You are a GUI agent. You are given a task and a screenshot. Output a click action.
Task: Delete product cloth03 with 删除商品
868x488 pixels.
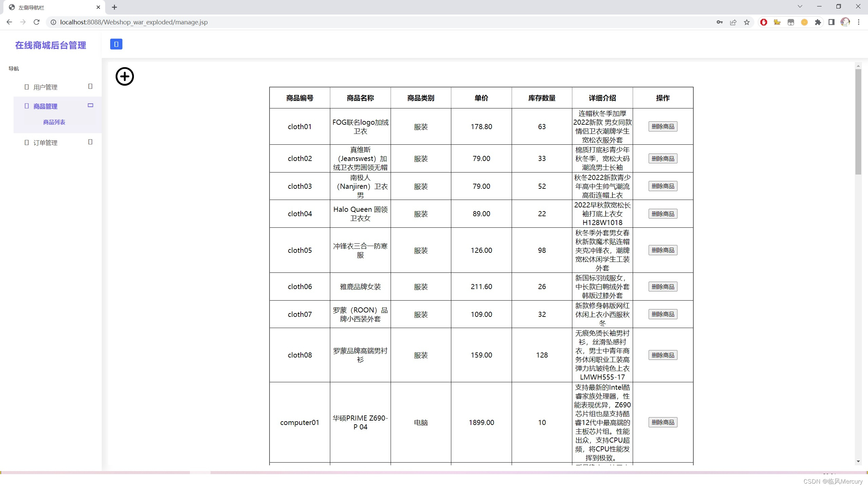coord(663,186)
